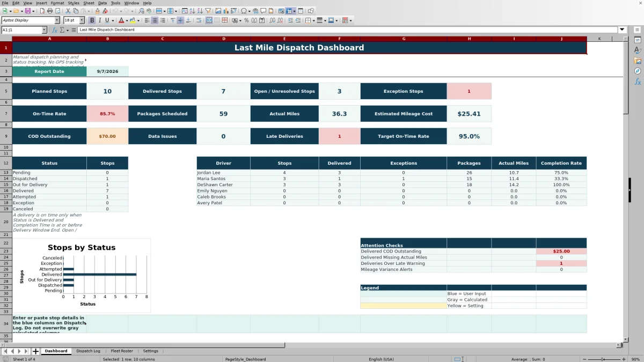Image resolution: width=644 pixels, height=362 pixels.
Task: Expand the Name Box dropdown
Action: click(x=44, y=30)
